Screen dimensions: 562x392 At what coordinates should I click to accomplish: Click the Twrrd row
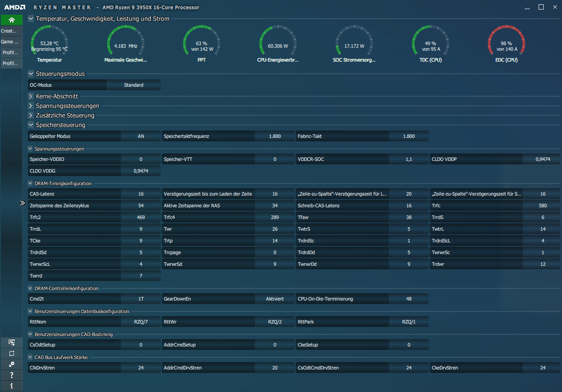(x=94, y=276)
